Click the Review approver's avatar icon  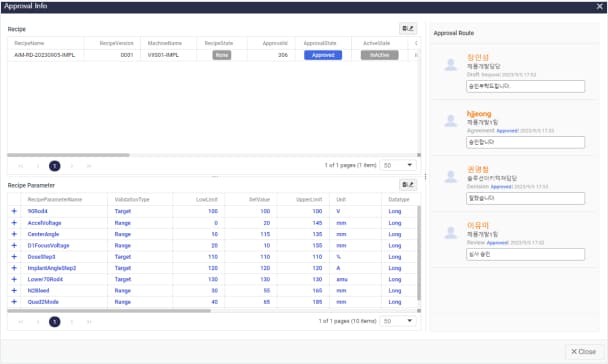(451, 233)
